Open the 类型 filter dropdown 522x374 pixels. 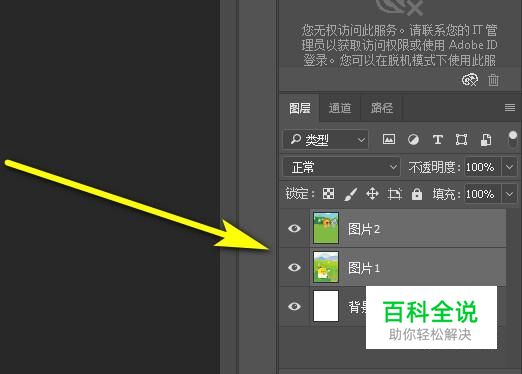[326, 140]
